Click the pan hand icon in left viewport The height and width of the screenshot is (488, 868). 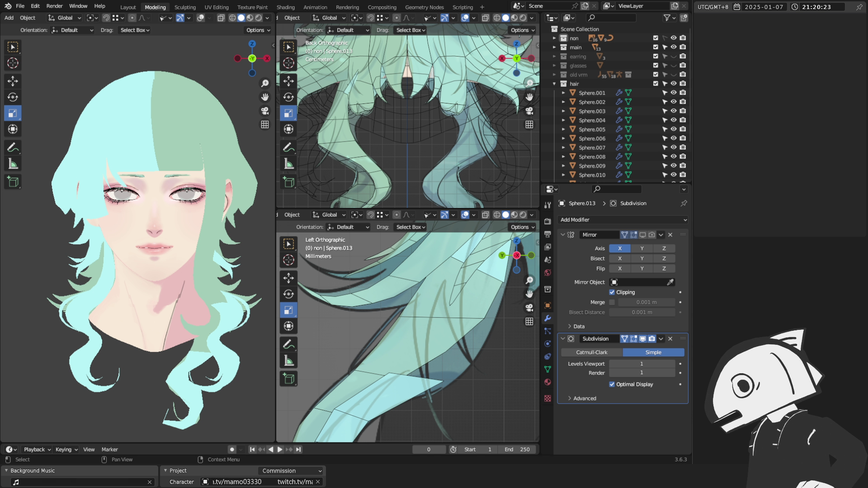coord(265,97)
